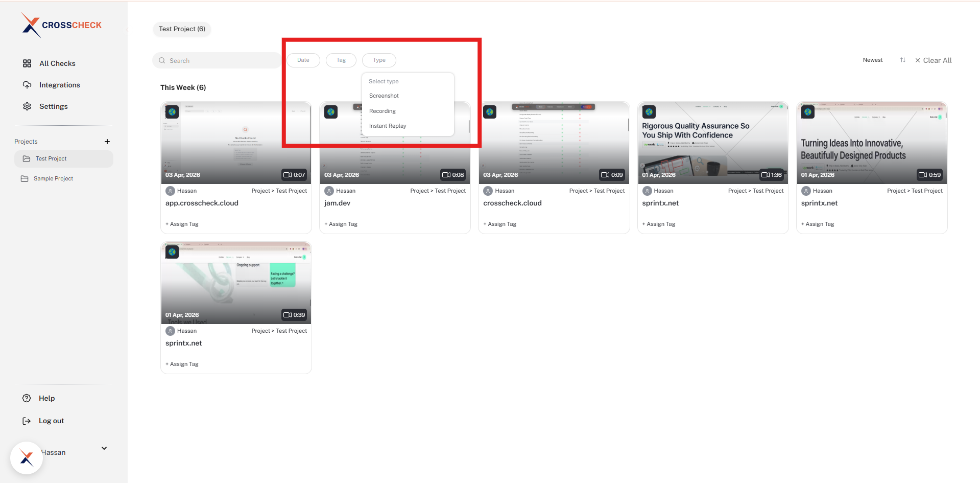This screenshot has height=483, width=980.
Task: Add a new project with the plus icon
Action: coord(107,142)
